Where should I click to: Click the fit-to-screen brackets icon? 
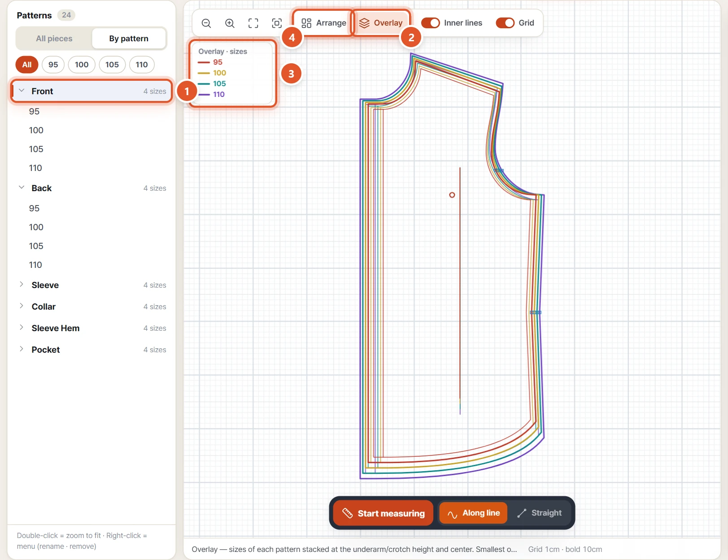[x=253, y=23]
